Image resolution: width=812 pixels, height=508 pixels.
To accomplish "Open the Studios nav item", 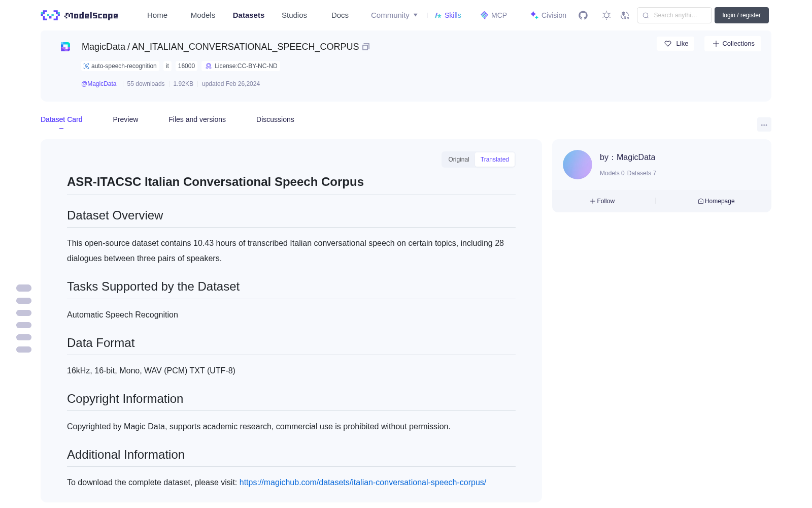I will click(294, 15).
